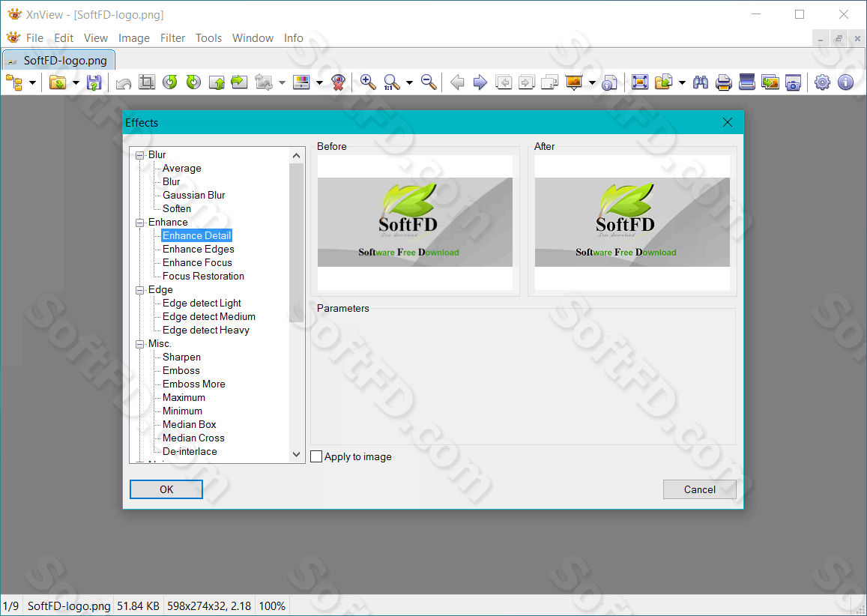Click the Zoom Out magnifier icon
The image size is (867, 616).
(x=429, y=82)
